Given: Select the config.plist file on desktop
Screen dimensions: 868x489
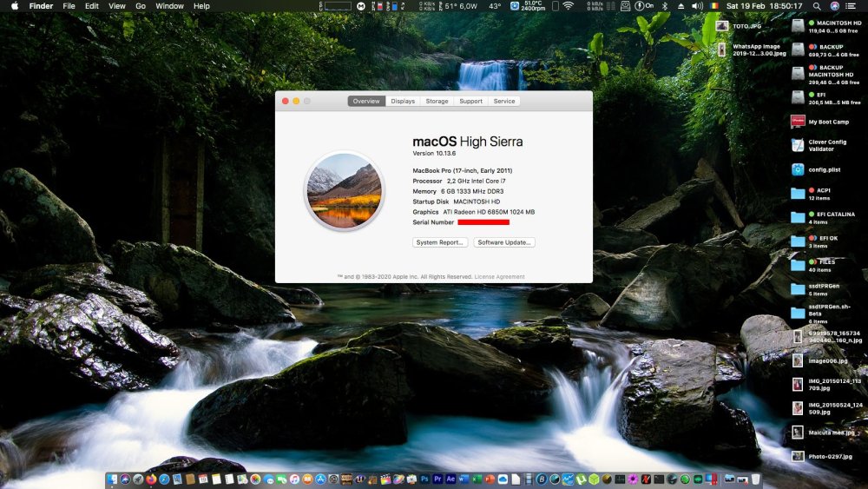Looking at the screenshot, I should [x=798, y=170].
